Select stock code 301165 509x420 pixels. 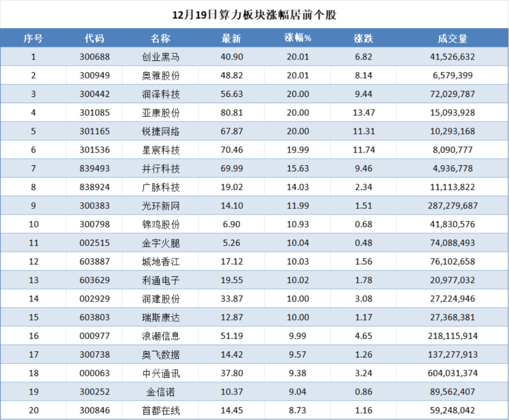pyautogui.click(x=94, y=131)
